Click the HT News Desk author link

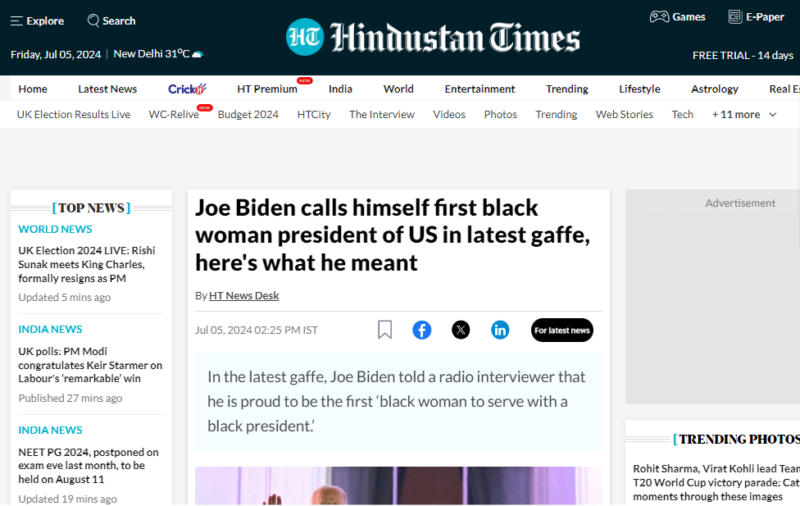[x=244, y=295]
